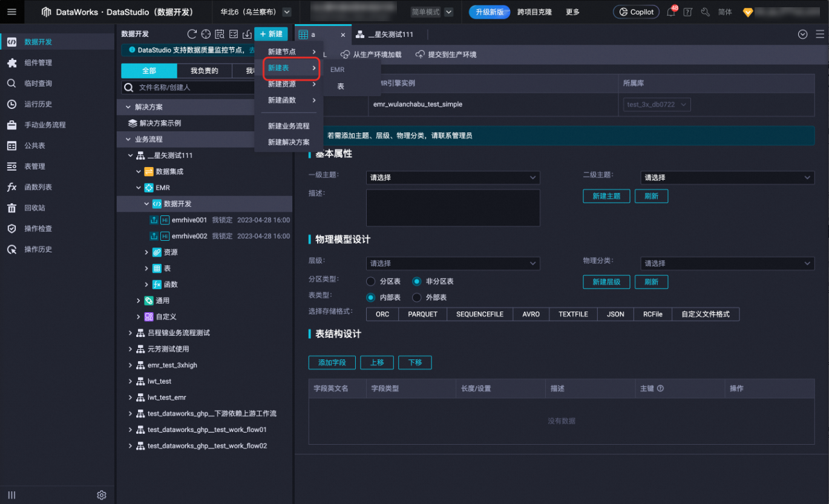Expand the emr_test_3xhigh workflow
This screenshot has height=504, width=829.
[130, 365]
